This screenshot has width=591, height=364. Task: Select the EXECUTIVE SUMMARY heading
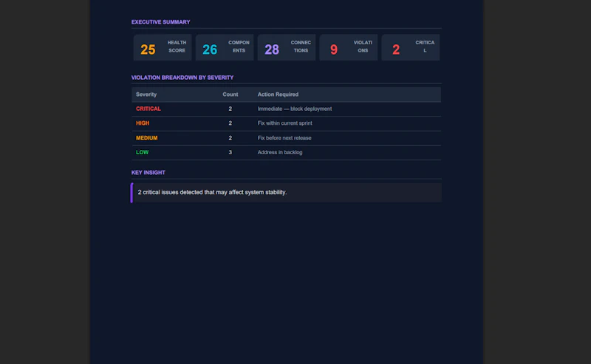pyautogui.click(x=160, y=22)
